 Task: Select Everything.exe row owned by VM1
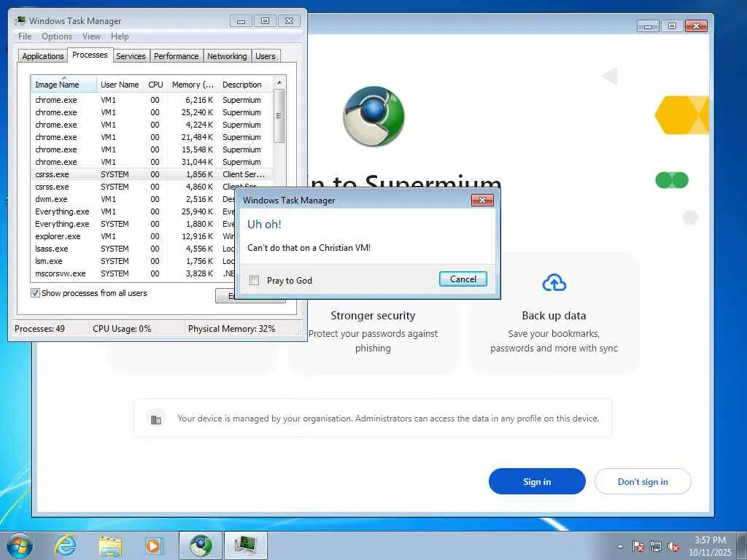133,211
